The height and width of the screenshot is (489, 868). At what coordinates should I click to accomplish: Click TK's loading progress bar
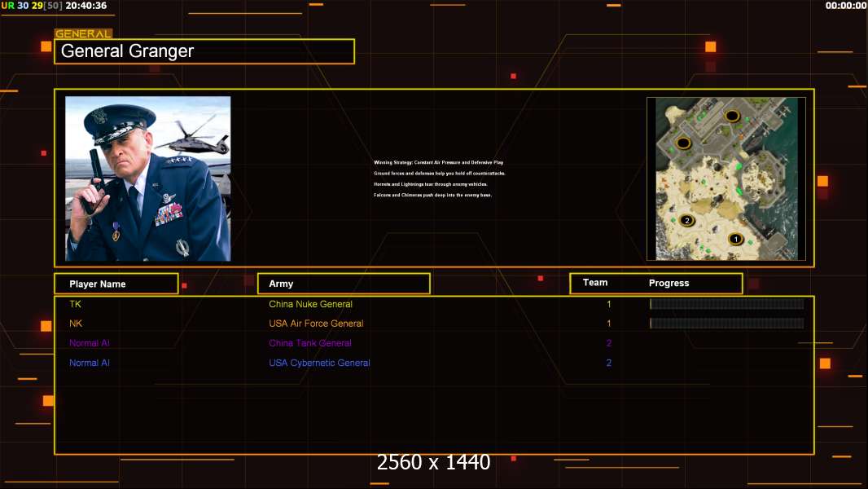(x=727, y=304)
